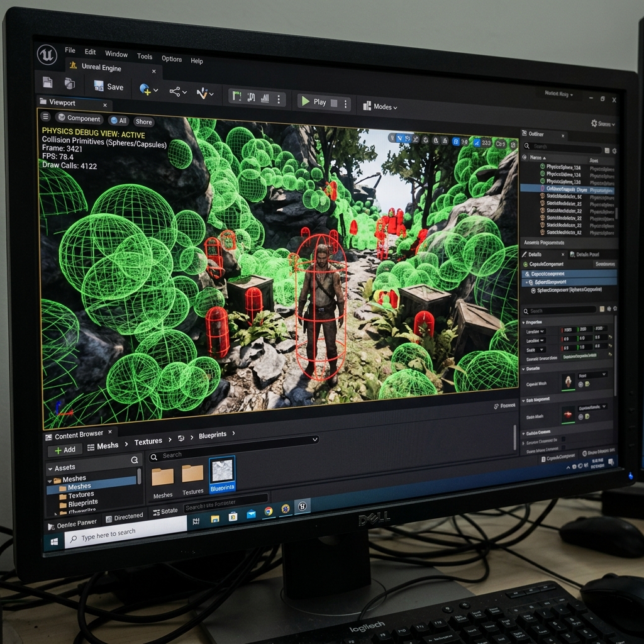Open the Add content plus-globe icon
The height and width of the screenshot is (644, 644).
coord(145,89)
